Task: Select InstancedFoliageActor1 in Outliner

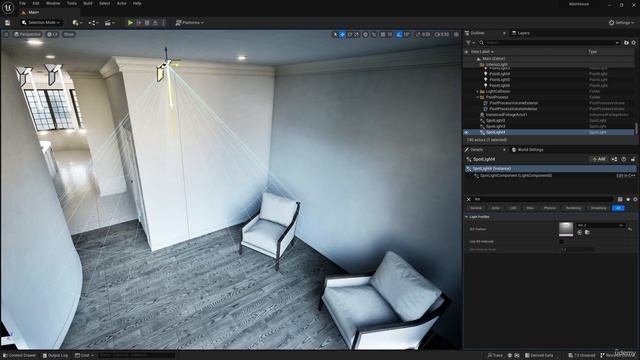Action: tap(506, 115)
